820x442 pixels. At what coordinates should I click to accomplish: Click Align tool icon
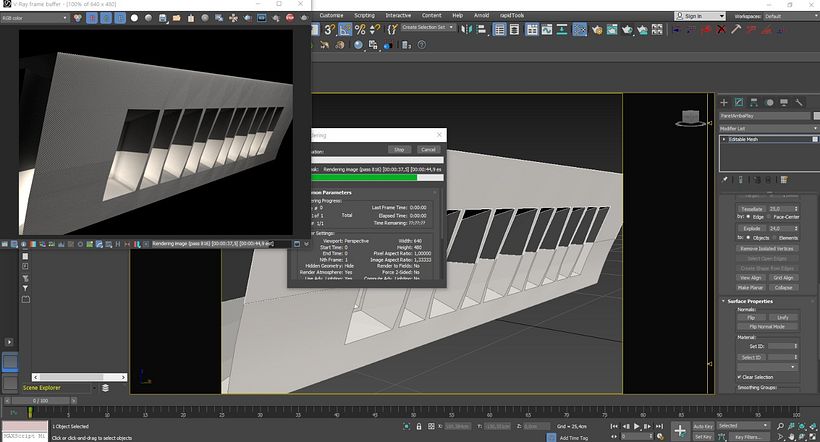(x=481, y=30)
